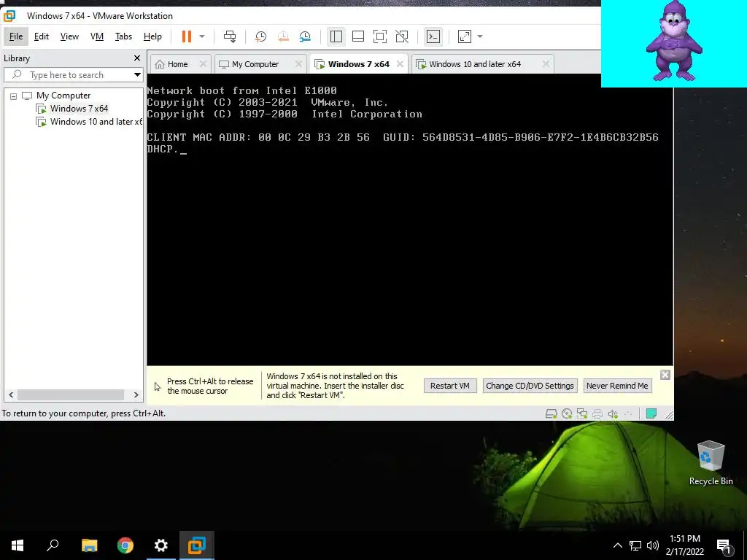Pause the virtual machine with the orange button
This screenshot has height=560, width=747.
coord(186,36)
